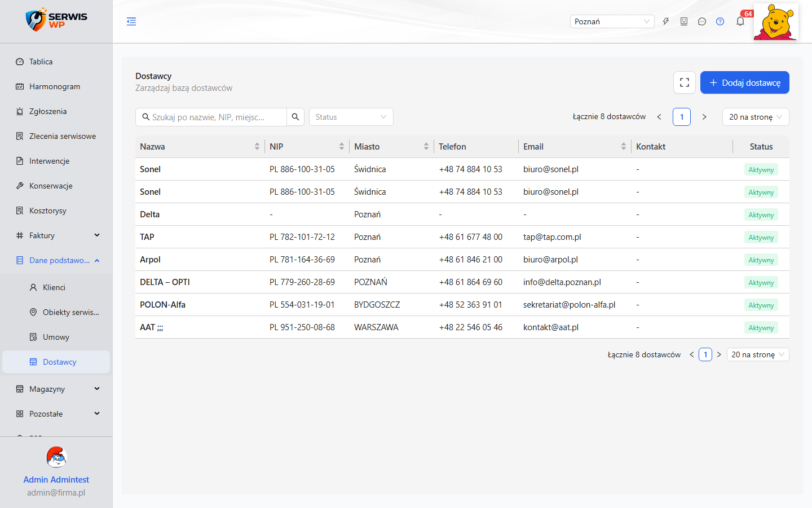Open Zgłoszenia in the sidebar
The height and width of the screenshot is (508, 812).
pos(56,111)
